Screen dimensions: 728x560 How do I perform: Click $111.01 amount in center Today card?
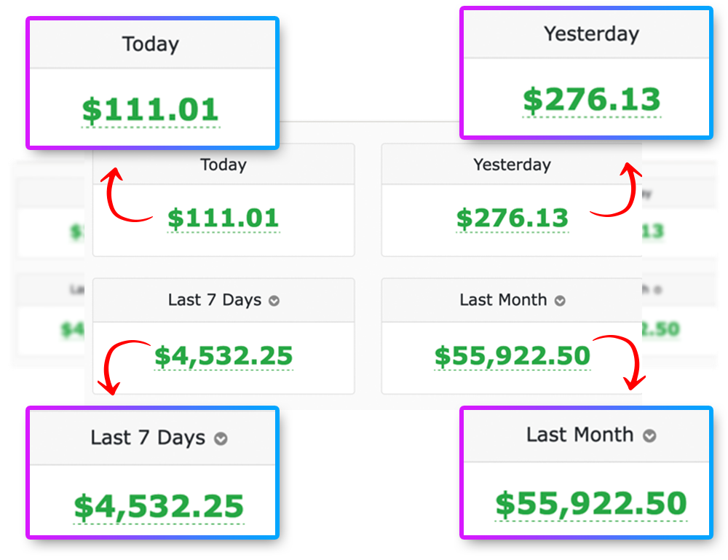click(x=223, y=218)
